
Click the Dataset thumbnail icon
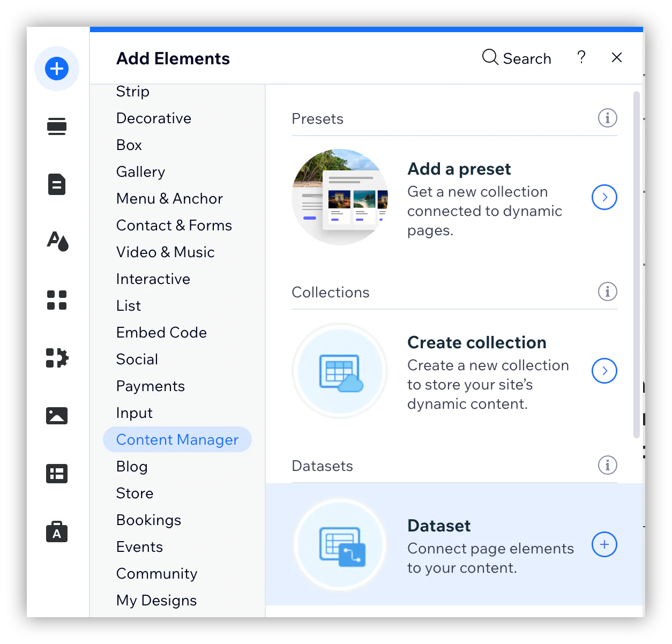pos(340,544)
